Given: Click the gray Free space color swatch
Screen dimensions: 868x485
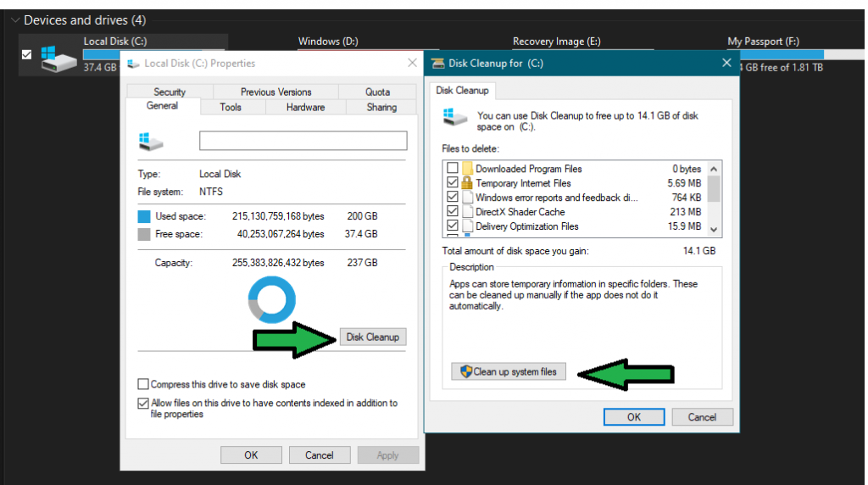Looking at the screenshot, I should click(144, 234).
